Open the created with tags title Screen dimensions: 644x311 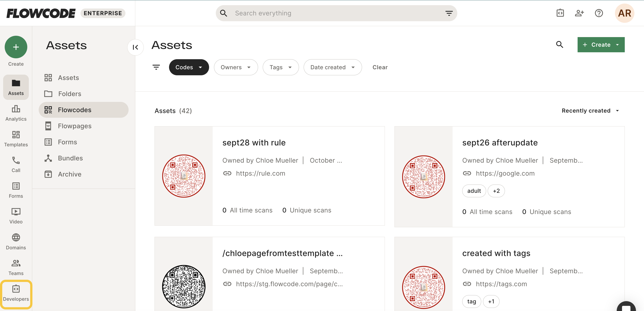click(x=496, y=253)
